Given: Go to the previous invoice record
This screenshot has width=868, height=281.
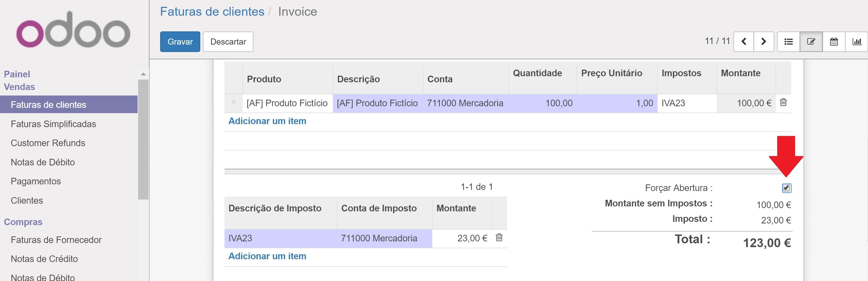Looking at the screenshot, I should click(743, 42).
